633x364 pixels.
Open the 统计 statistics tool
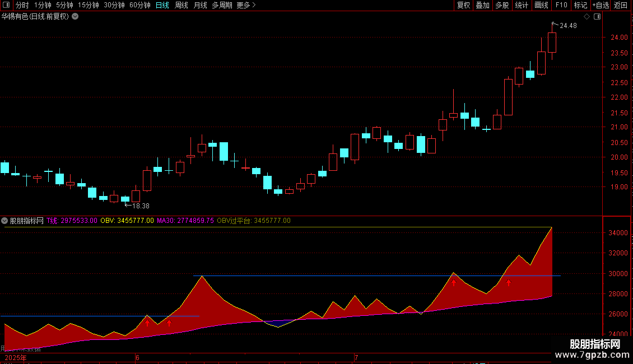(522, 5)
